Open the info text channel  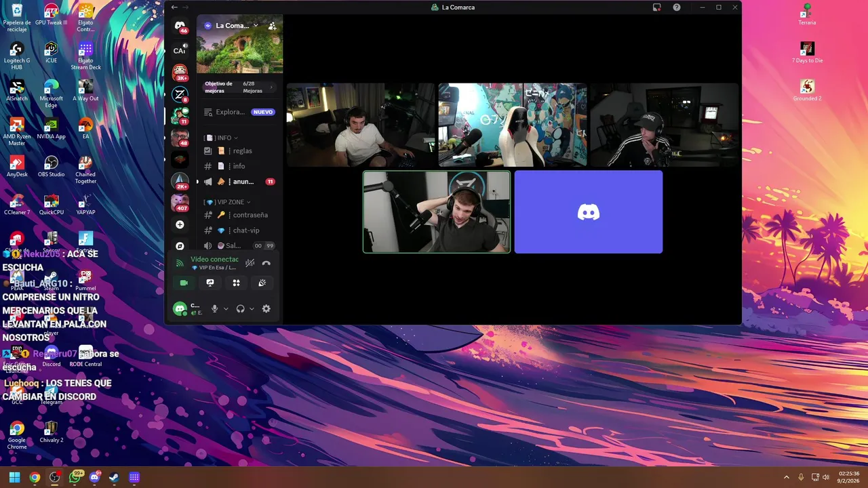pyautogui.click(x=239, y=166)
